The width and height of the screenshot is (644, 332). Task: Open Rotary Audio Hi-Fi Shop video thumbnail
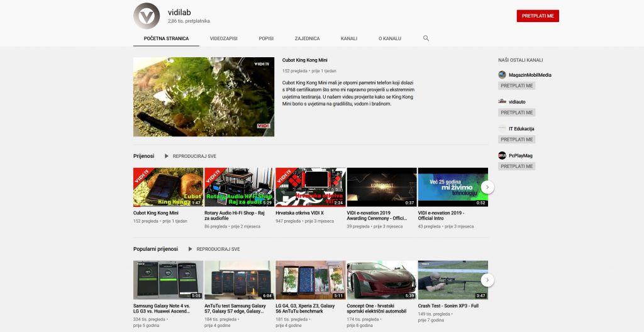point(240,187)
